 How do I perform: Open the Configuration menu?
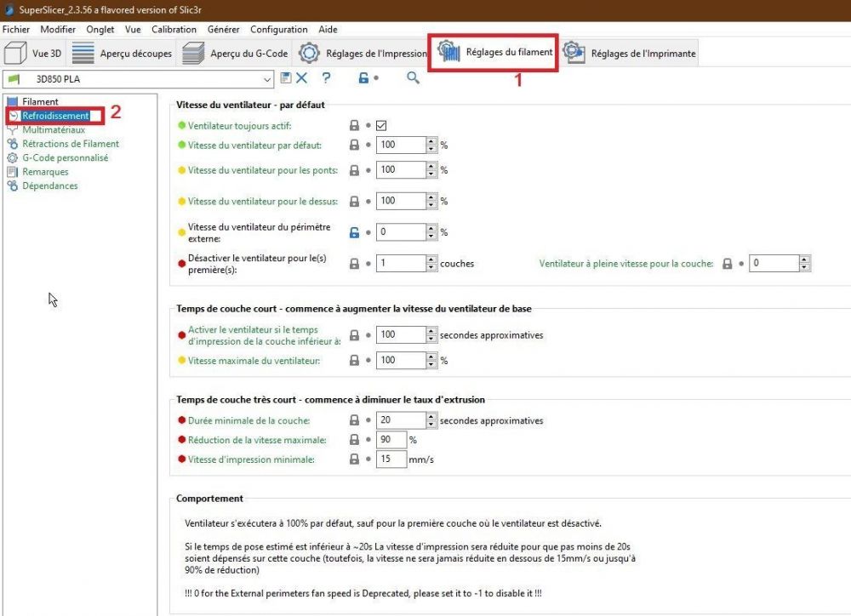click(279, 29)
